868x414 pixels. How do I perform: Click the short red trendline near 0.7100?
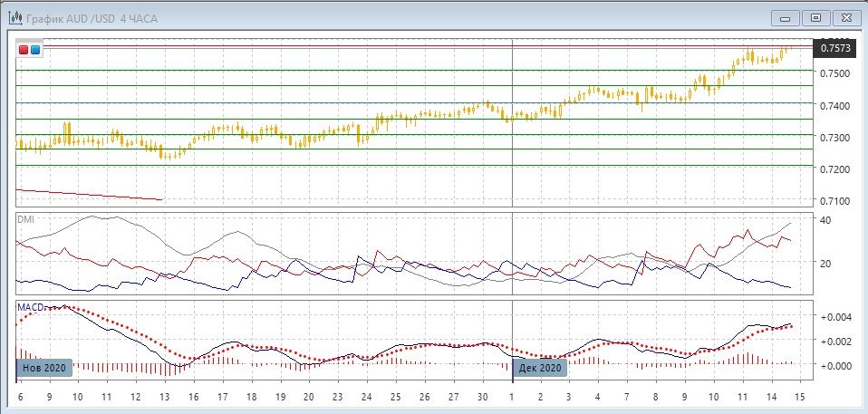point(89,195)
